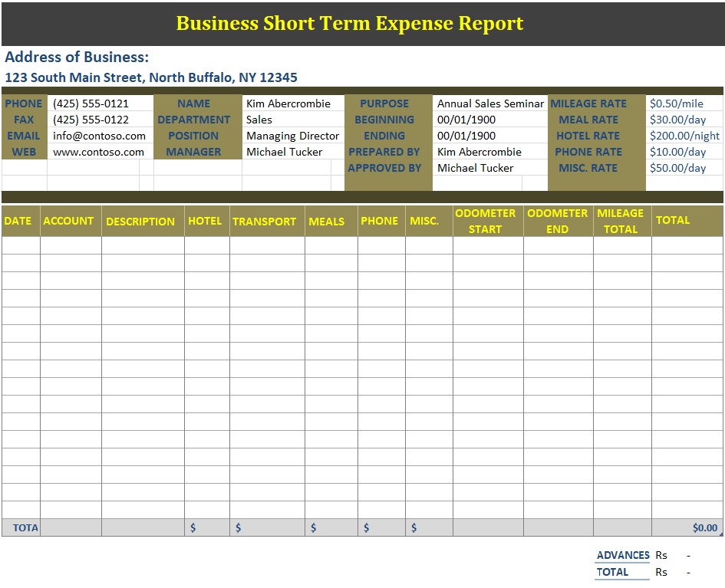Select the ODOMETER START column header
The image size is (725, 588).
(486, 221)
